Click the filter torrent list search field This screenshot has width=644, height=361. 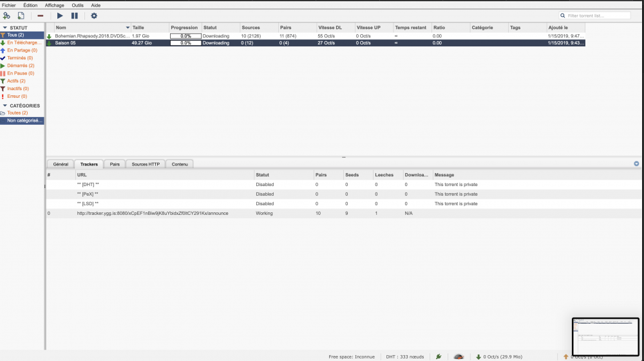click(594, 15)
